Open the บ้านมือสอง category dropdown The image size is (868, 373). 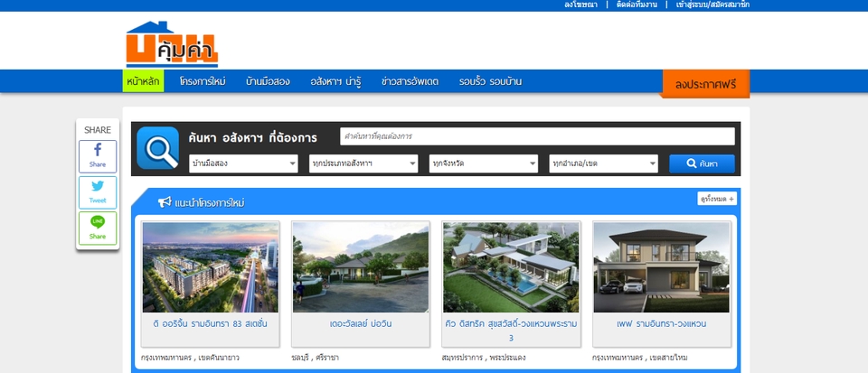243,163
